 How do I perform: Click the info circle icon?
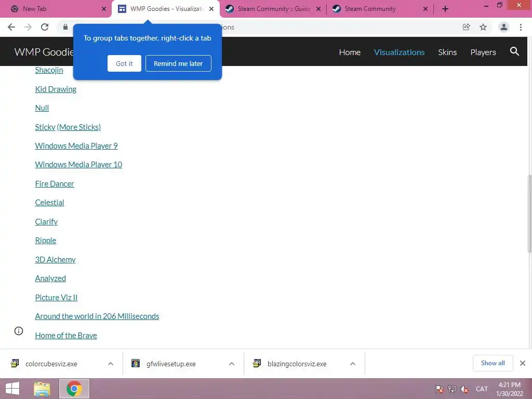coord(19,331)
